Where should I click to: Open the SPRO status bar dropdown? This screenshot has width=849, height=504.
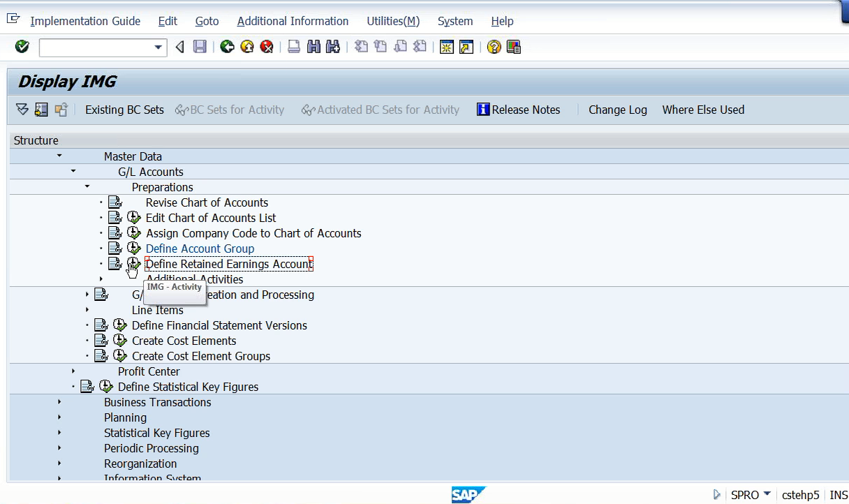click(767, 494)
